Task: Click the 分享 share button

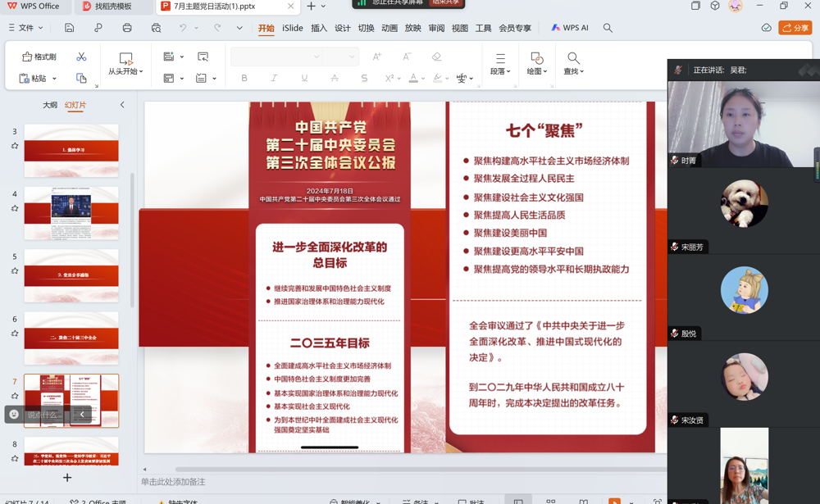Action: 795,27
